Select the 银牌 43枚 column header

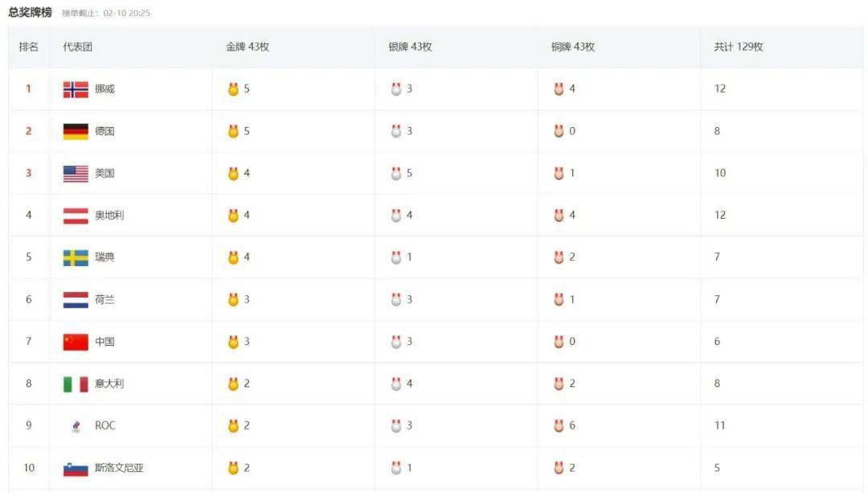[x=410, y=47]
